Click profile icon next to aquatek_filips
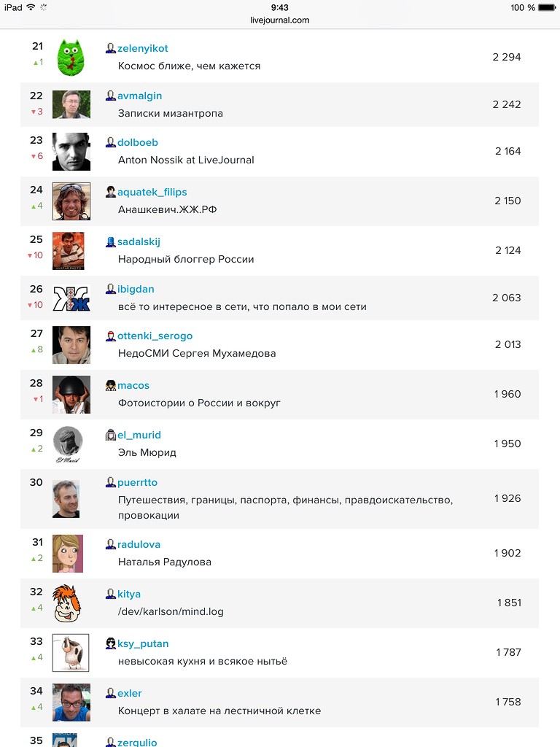 pyautogui.click(x=111, y=192)
